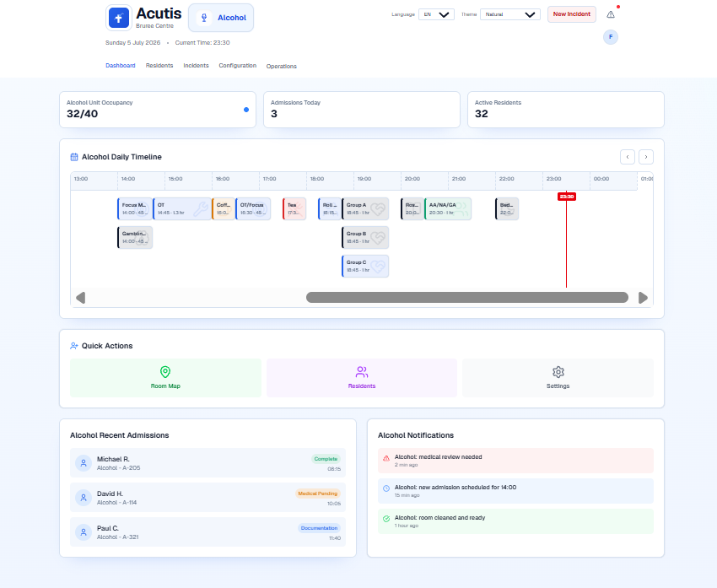Open the Operations tab

281,67
